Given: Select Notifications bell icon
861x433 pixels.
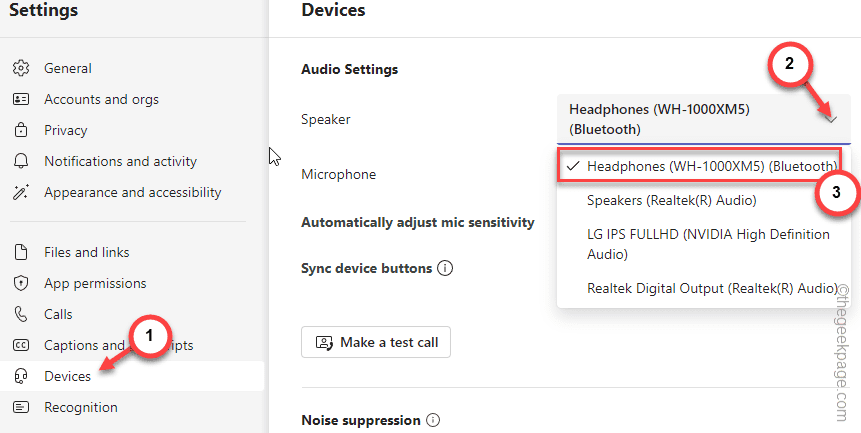Looking at the screenshot, I should click(21, 161).
